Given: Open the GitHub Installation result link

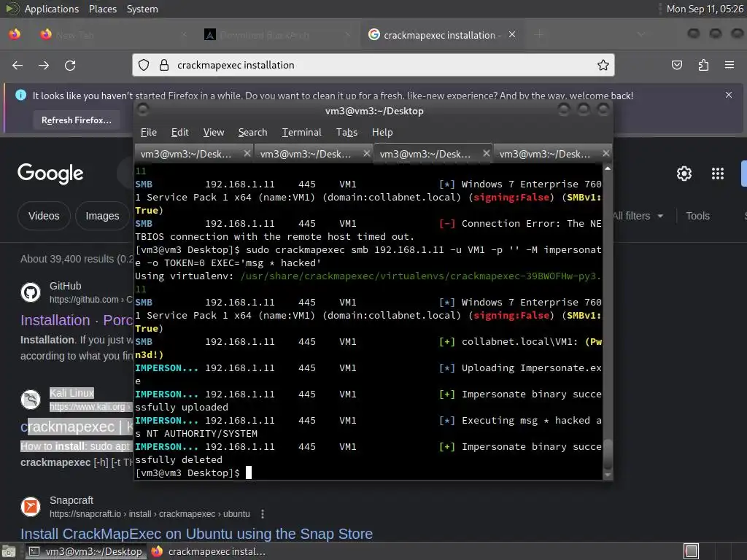Looking at the screenshot, I should click(76, 320).
